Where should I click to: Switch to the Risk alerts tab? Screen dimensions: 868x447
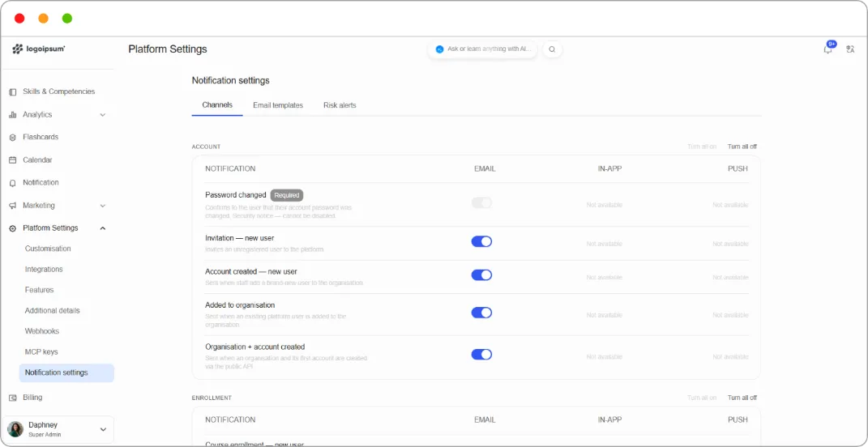(340, 105)
